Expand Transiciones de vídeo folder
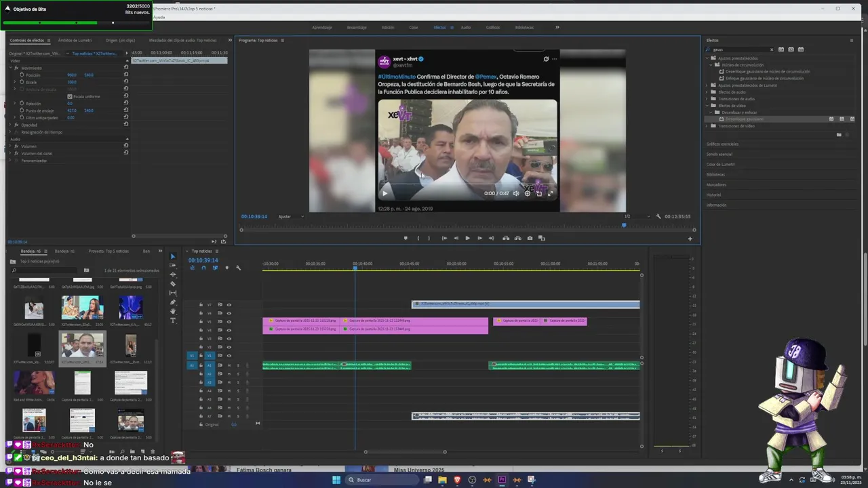This screenshot has height=488, width=868. click(707, 125)
